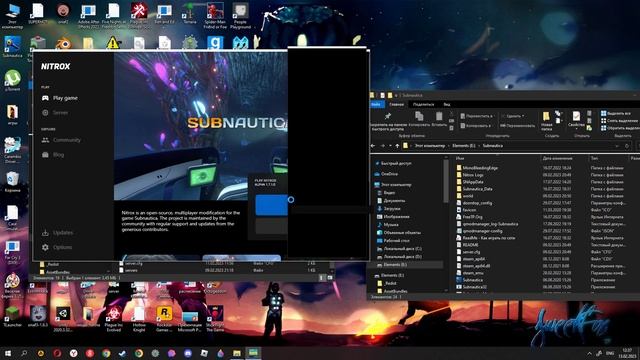Click the download icon beside Updates

pos(45,233)
